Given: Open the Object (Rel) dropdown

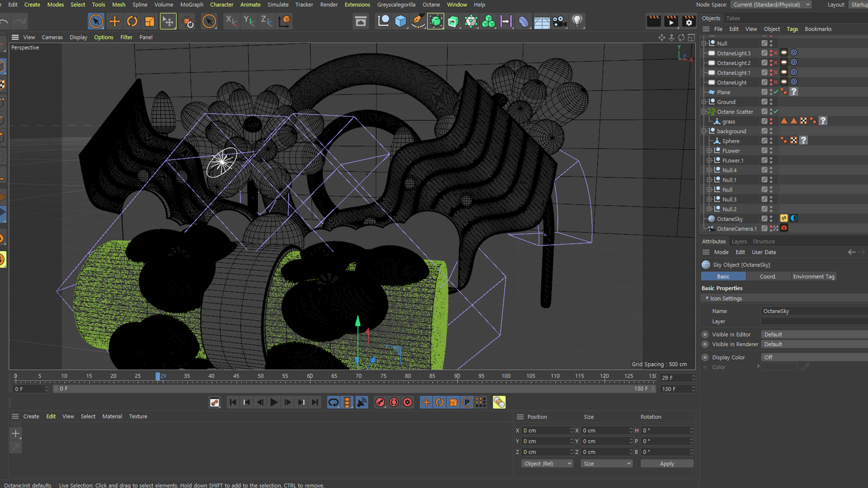Looking at the screenshot, I should click(x=547, y=464).
